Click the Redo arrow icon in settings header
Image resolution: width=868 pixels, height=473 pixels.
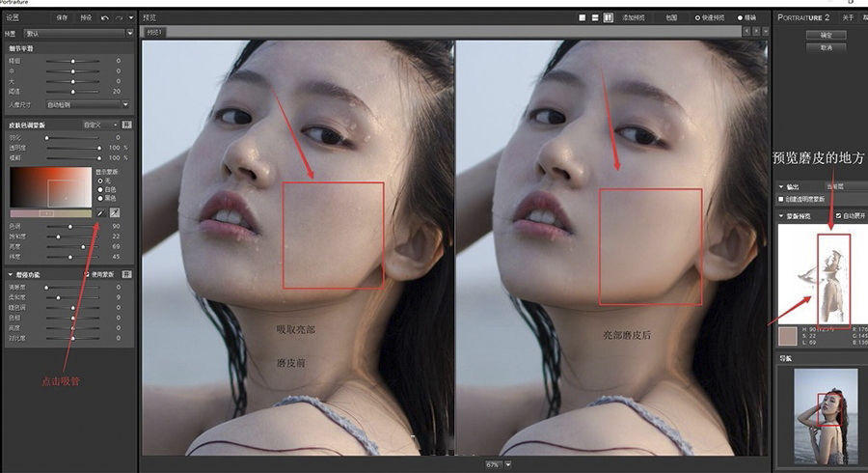pyautogui.click(x=119, y=17)
